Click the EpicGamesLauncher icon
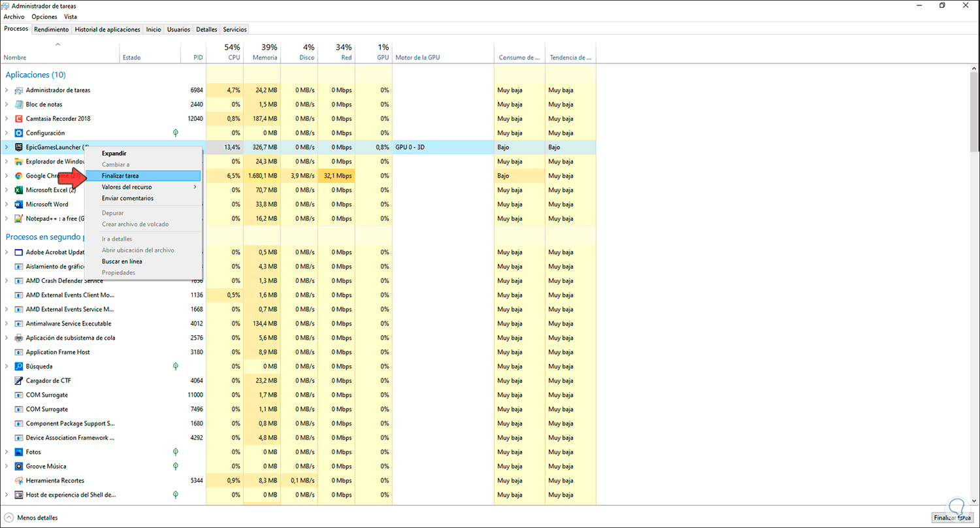 tap(18, 147)
